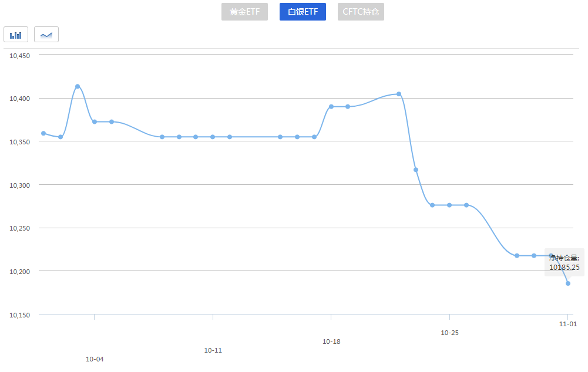Click the 11-01 x-axis date label
The height and width of the screenshot is (372, 588).
pyautogui.click(x=567, y=324)
